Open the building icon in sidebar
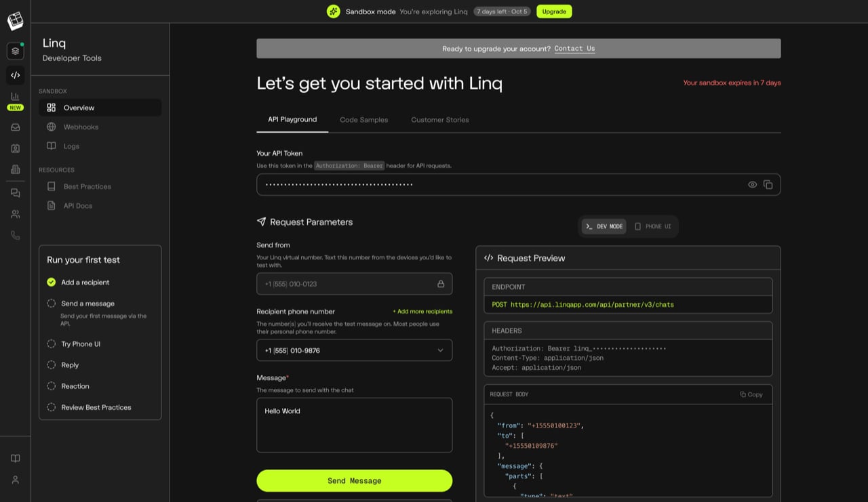 click(x=15, y=169)
